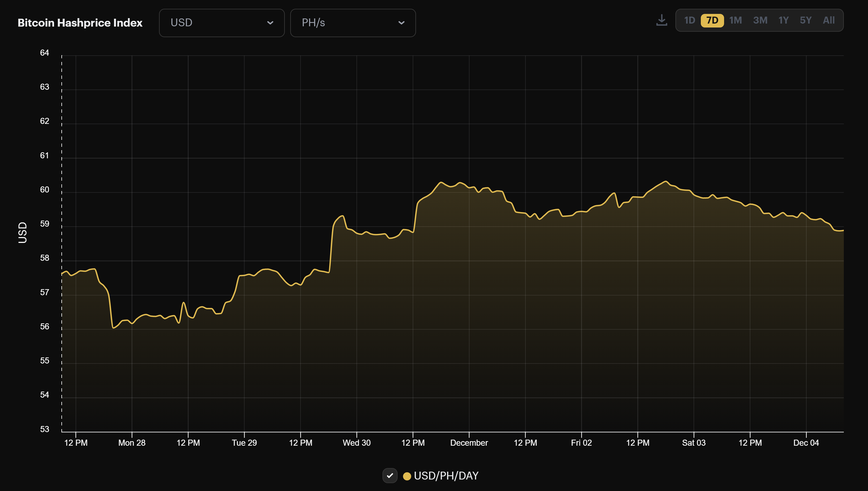The width and height of the screenshot is (868, 491).
Task: Download the chart data
Action: point(661,20)
